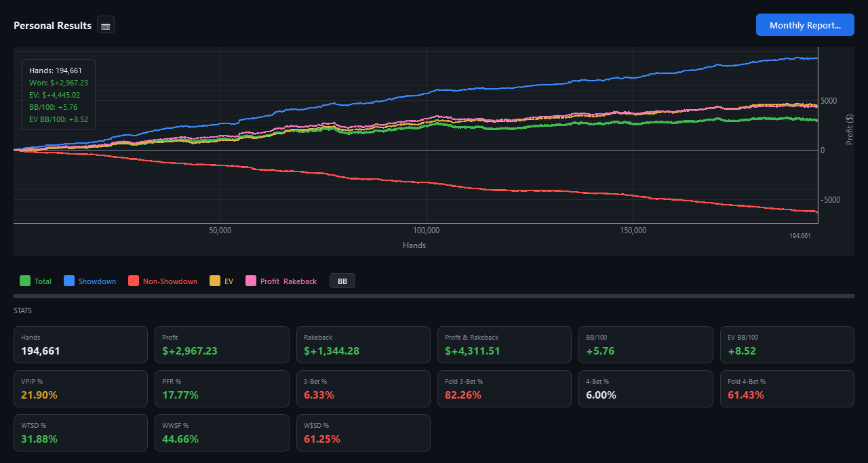Click the yellow EV color swatch
The width and height of the screenshot is (868, 463).
point(215,281)
